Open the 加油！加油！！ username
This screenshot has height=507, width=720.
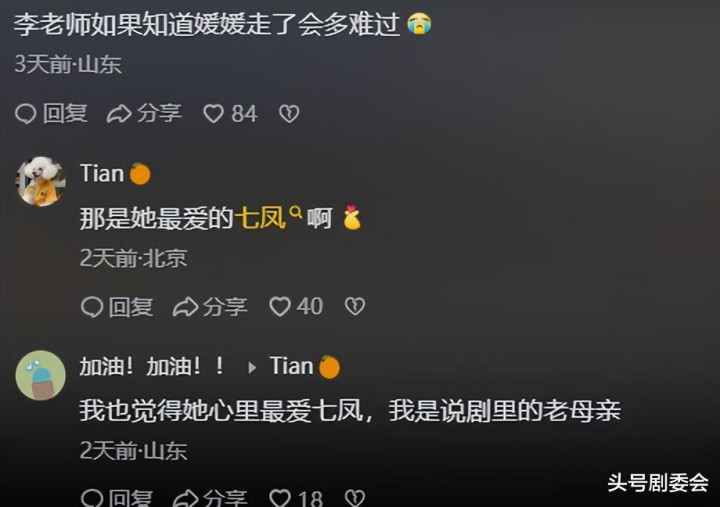[152, 366]
